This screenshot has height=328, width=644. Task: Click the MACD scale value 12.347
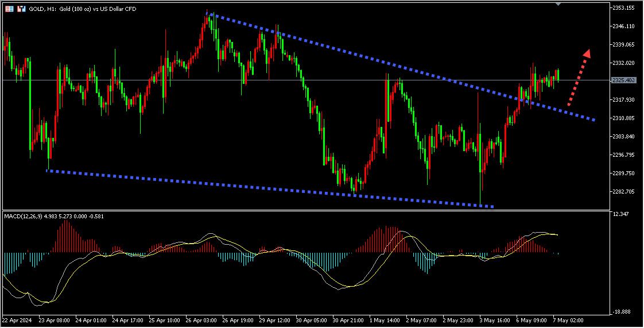pos(621,214)
